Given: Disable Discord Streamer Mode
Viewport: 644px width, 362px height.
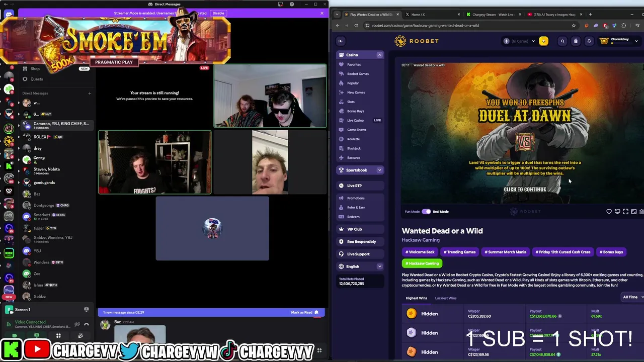Looking at the screenshot, I should (218, 13).
